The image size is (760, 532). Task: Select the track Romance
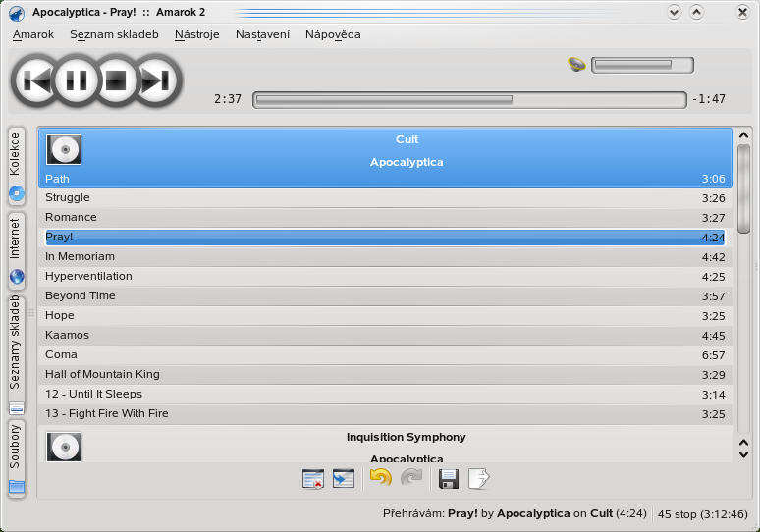coord(385,218)
